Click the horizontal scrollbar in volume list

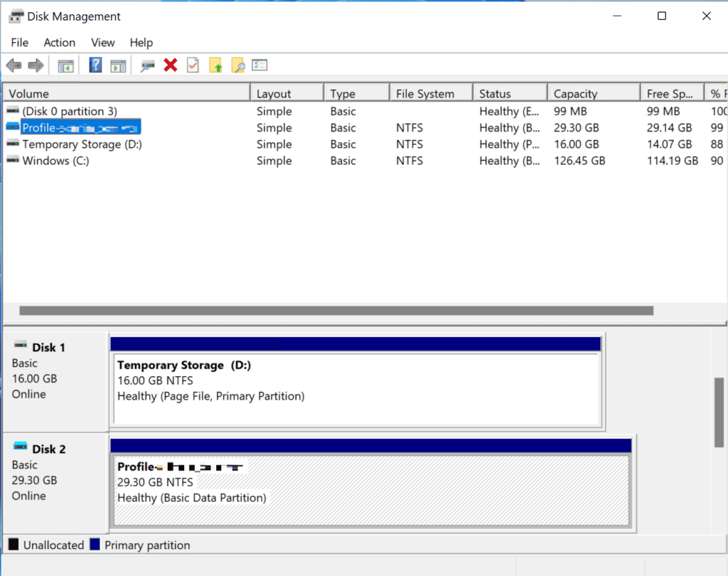pyautogui.click(x=336, y=311)
